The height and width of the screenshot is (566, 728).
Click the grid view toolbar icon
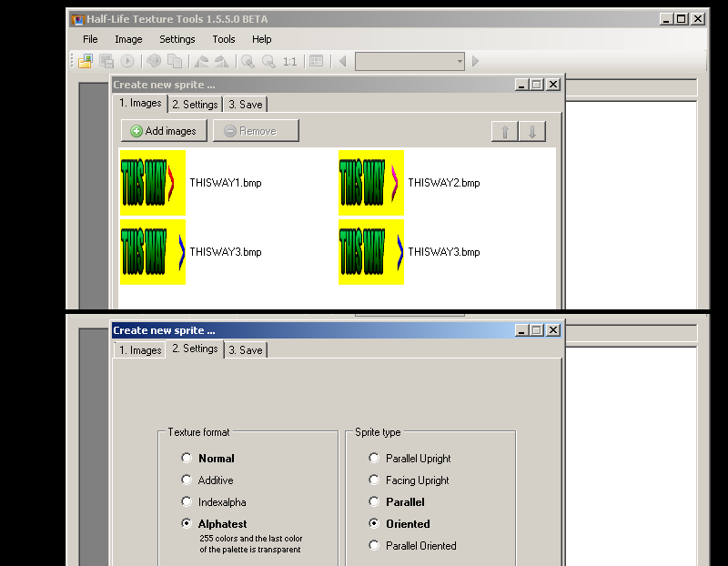pyautogui.click(x=316, y=61)
